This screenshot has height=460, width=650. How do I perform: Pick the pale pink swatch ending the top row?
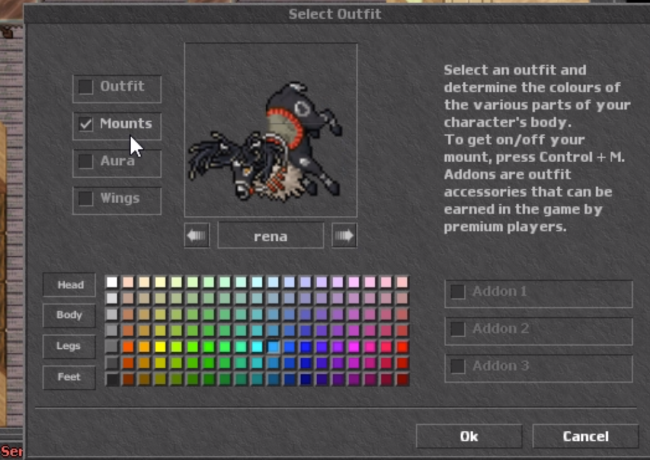click(402, 282)
